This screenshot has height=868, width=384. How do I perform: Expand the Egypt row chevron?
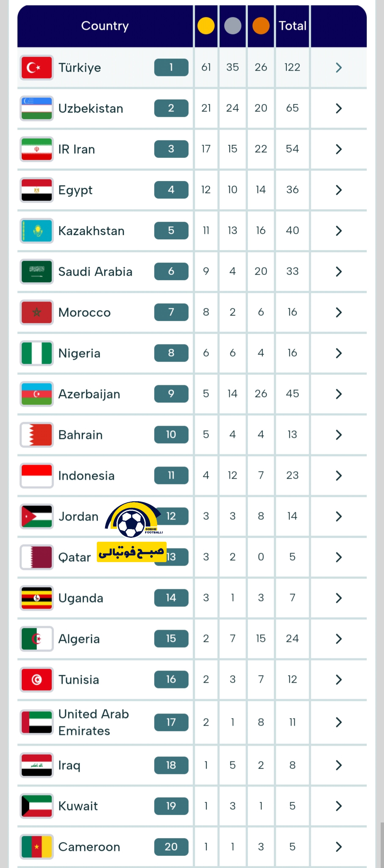point(339,190)
